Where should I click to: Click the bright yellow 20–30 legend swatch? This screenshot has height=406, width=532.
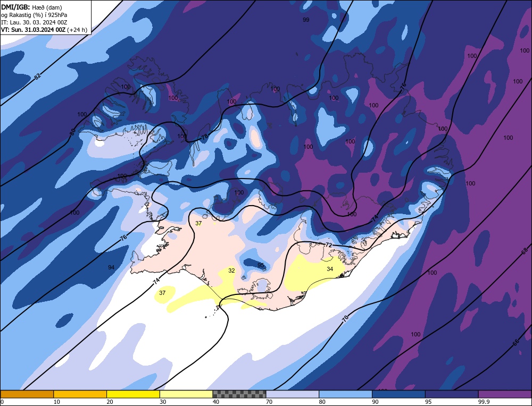point(133,394)
